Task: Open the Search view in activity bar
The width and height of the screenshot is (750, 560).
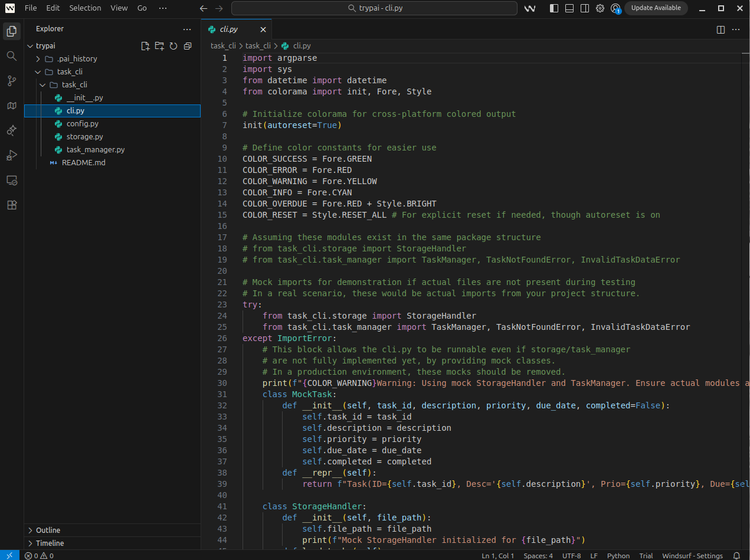Action: [x=11, y=55]
